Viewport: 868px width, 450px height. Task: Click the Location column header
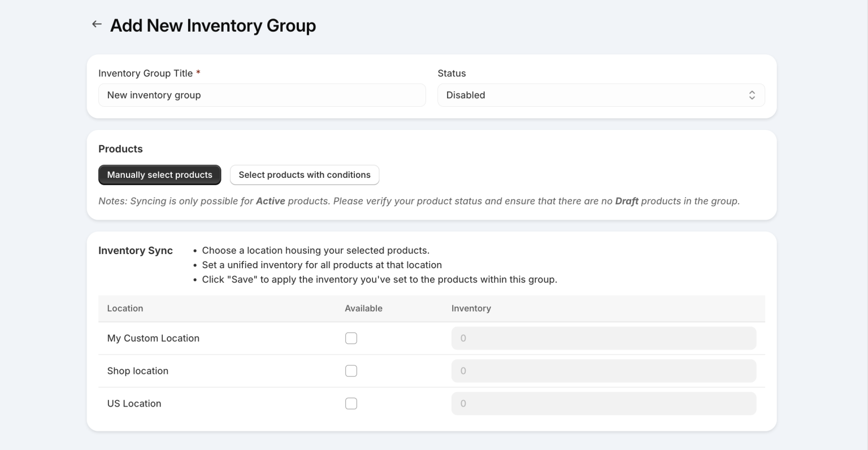[125, 308]
